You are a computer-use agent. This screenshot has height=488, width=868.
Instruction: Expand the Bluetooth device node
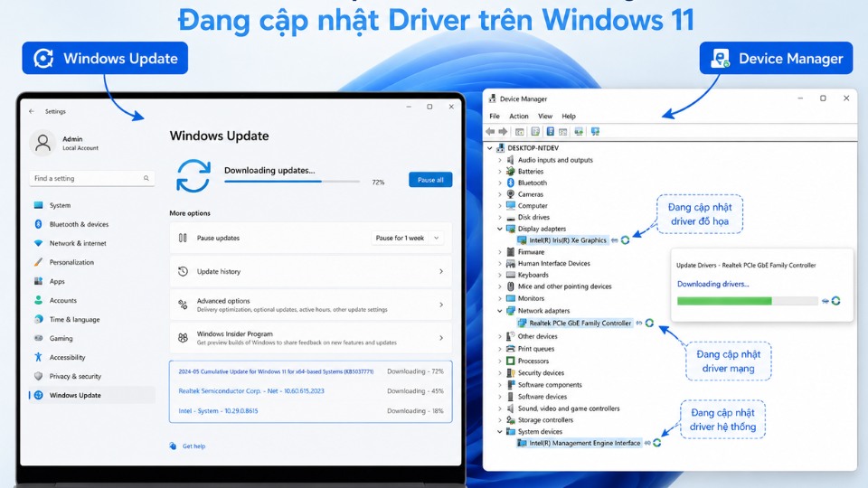[500, 183]
